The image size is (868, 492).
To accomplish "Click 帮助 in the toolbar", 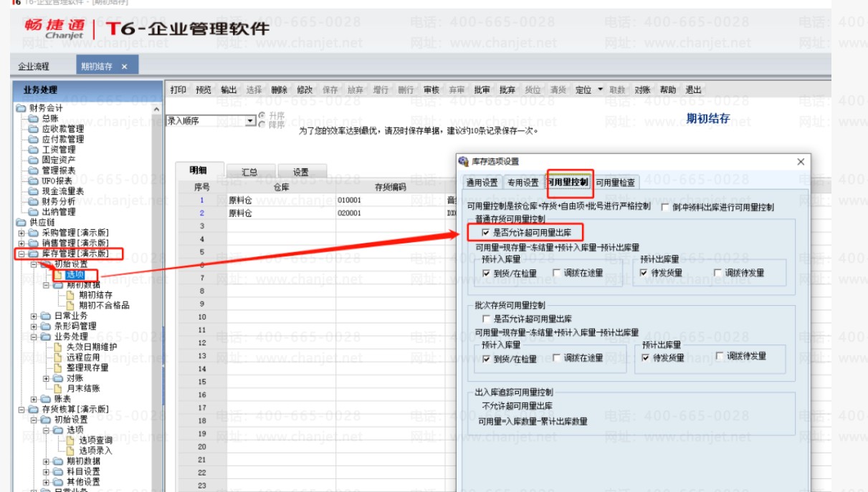I will pyautogui.click(x=668, y=90).
